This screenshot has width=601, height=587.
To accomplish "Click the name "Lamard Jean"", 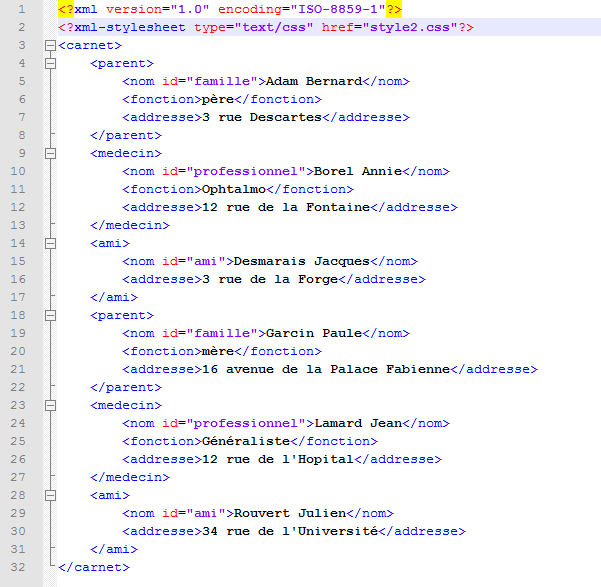I will (x=358, y=423).
